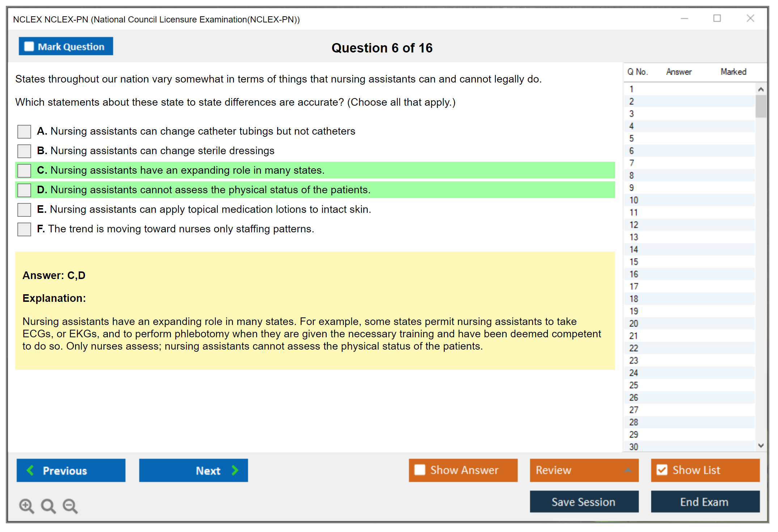Screen dimensions: 778x532
Task: Click the green left arrow on Previous
Action: click(x=31, y=470)
